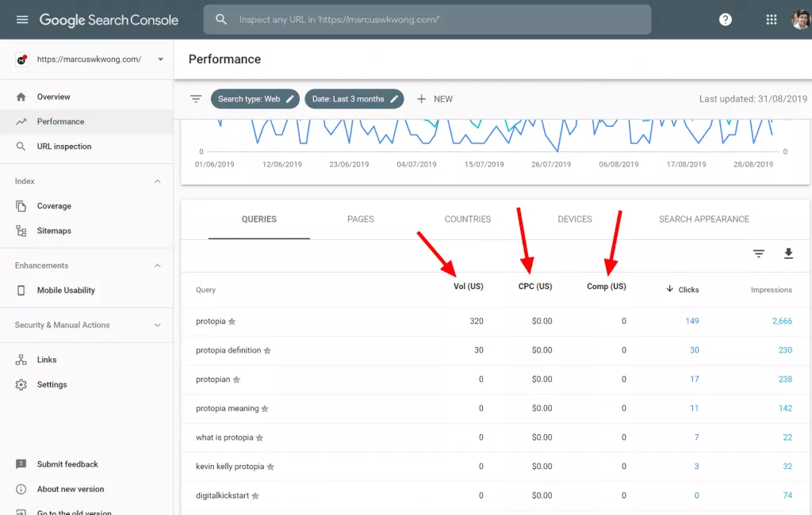The width and height of the screenshot is (812, 515).
Task: Download the queries table data
Action: pyautogui.click(x=788, y=253)
